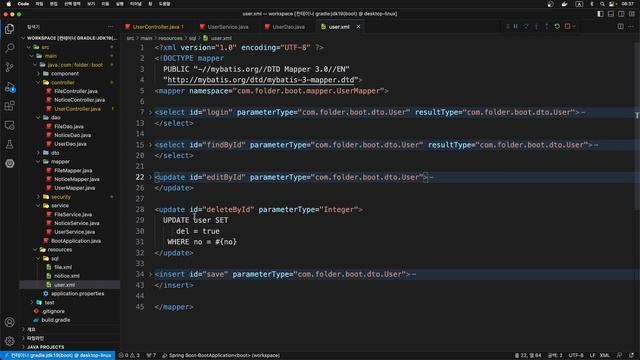This screenshot has width=640, height=360.
Task: Toggle the primary sidebar layout
Action: 600,14
